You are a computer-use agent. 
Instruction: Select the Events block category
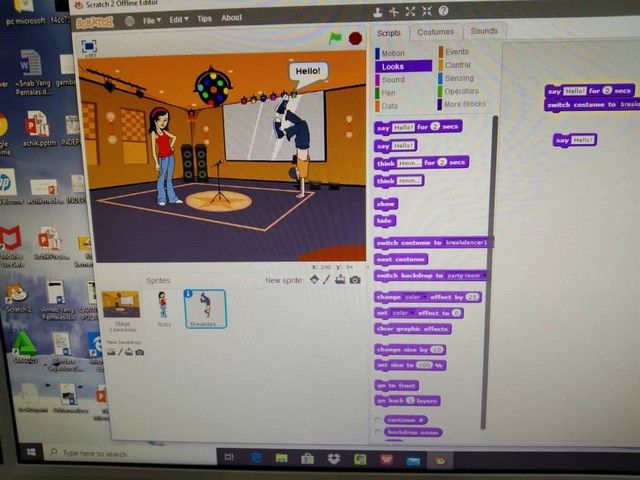456,52
